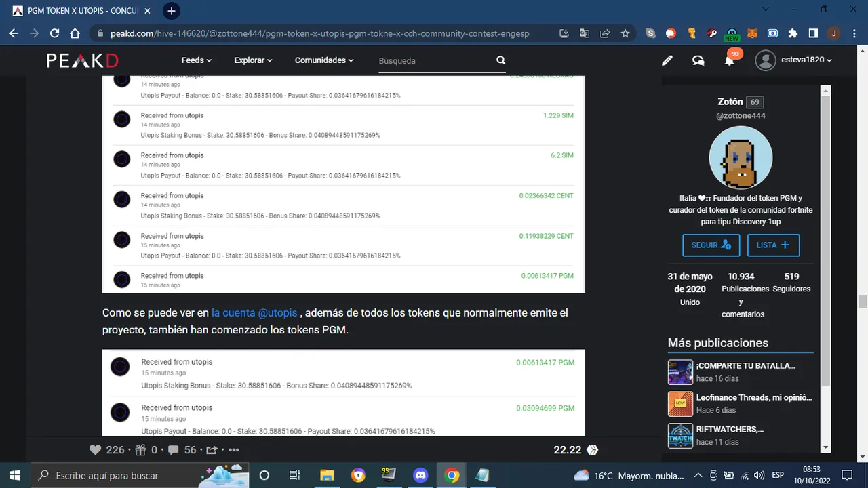Click the 519 Seguidores stat
The image size is (868, 488).
(x=791, y=283)
